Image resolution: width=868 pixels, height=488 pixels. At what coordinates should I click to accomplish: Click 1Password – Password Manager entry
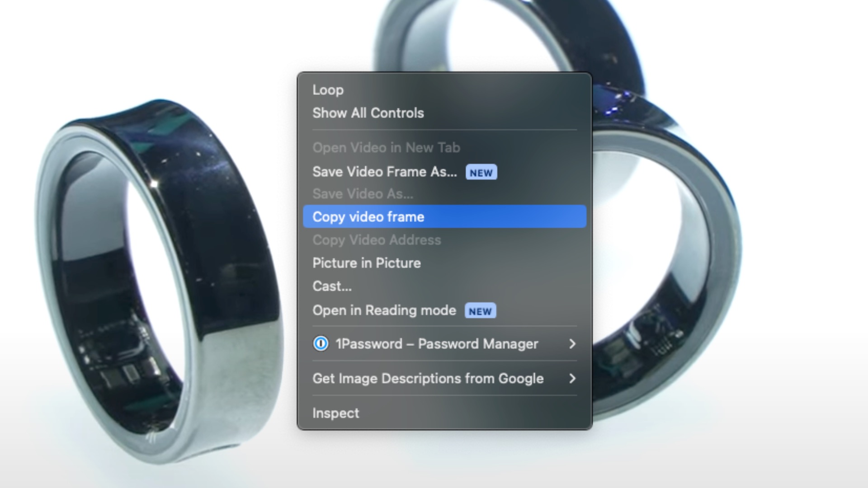(x=436, y=344)
